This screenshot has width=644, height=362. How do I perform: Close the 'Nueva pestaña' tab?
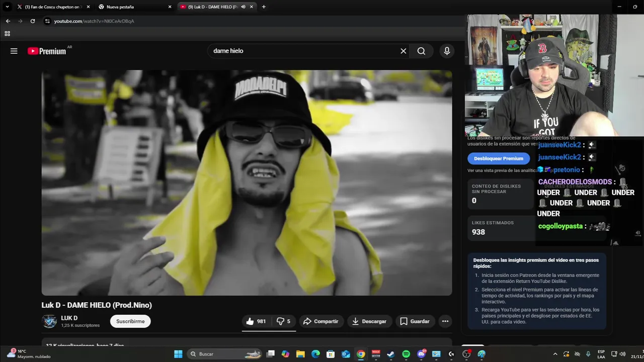(170, 7)
